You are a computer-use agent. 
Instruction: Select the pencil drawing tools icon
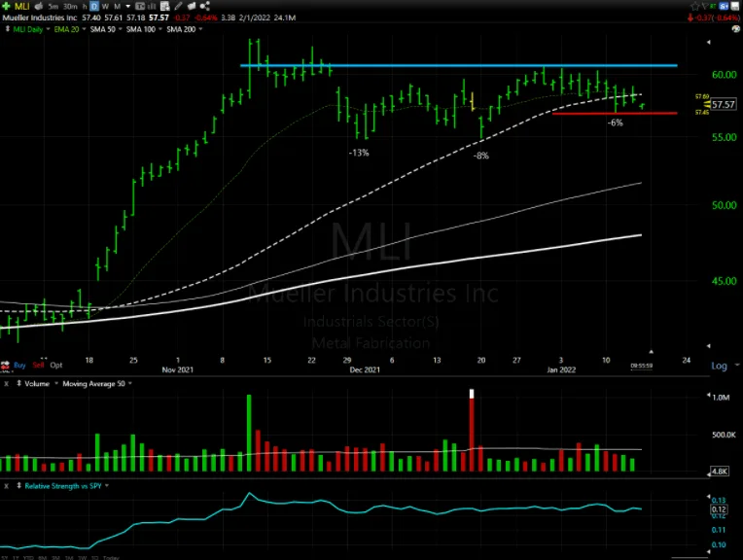(178, 6)
